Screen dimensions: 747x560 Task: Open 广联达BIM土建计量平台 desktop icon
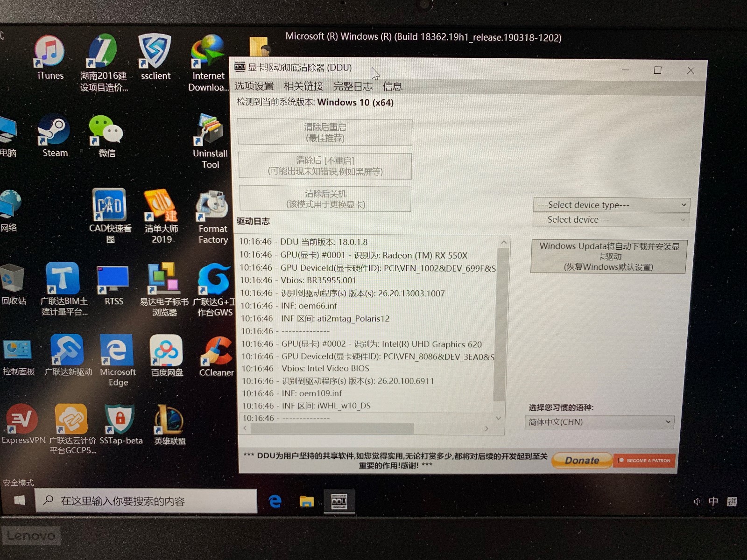pyautogui.click(x=64, y=289)
